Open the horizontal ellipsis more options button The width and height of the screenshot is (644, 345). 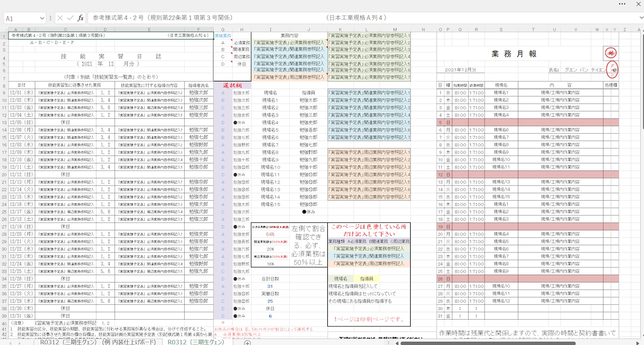pyautogui.click(x=621, y=3)
